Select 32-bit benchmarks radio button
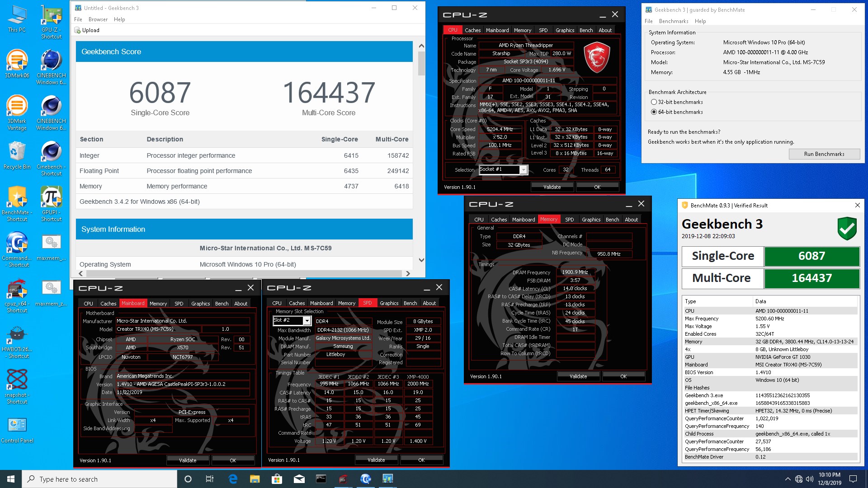Screen dimensions: 868x488 (x=654, y=102)
